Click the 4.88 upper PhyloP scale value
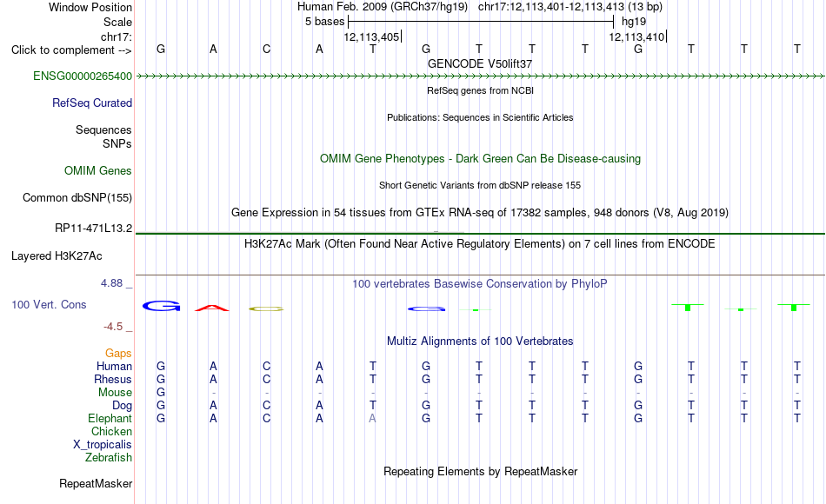This screenshot has width=826, height=504. 111,283
